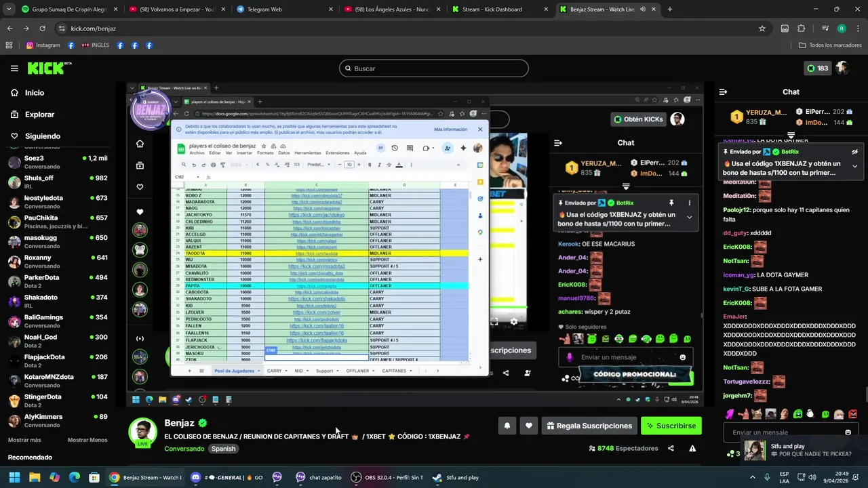
Task: Open the Chrome three-dot menu
Action: (857, 28)
